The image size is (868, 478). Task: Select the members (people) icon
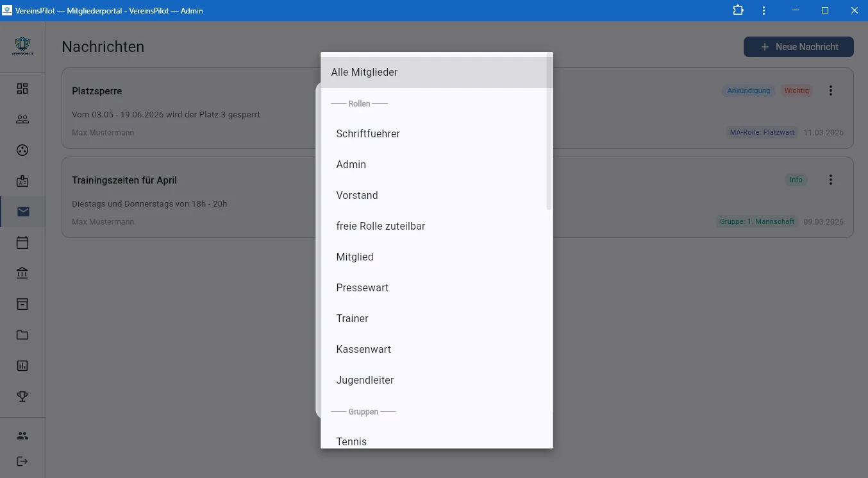(x=22, y=119)
